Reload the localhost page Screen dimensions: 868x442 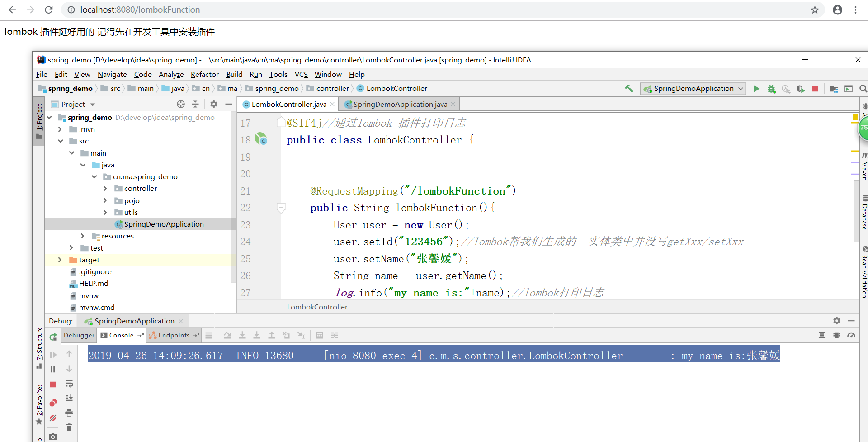pos(49,10)
